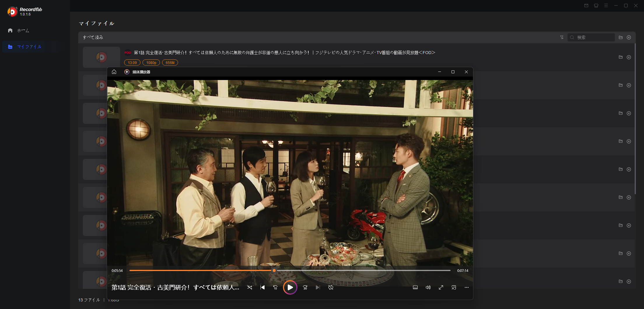Screen dimensions: 644x309
Task: Open folder for the fourth file row
Action: point(621,141)
